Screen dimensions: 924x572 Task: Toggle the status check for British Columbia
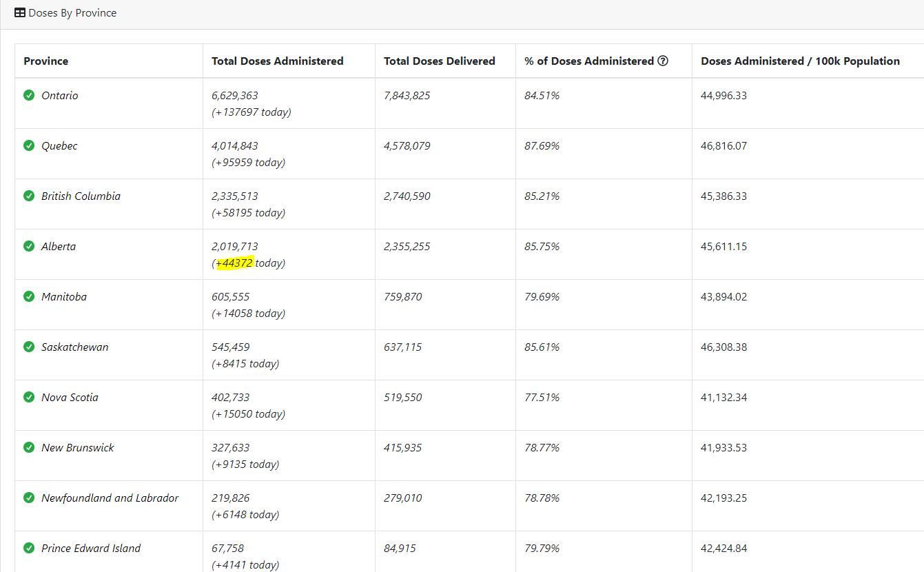(x=28, y=196)
